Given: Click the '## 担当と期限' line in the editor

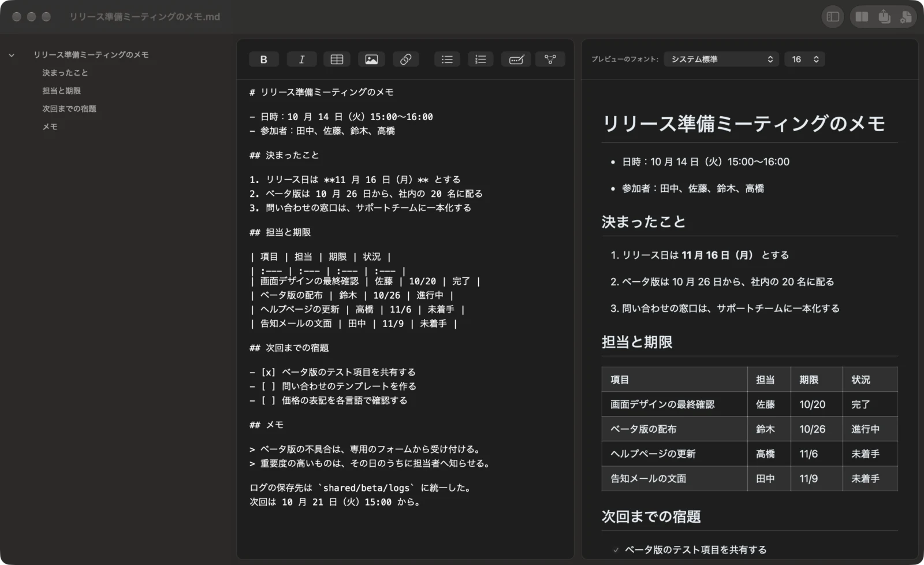Looking at the screenshot, I should (280, 232).
